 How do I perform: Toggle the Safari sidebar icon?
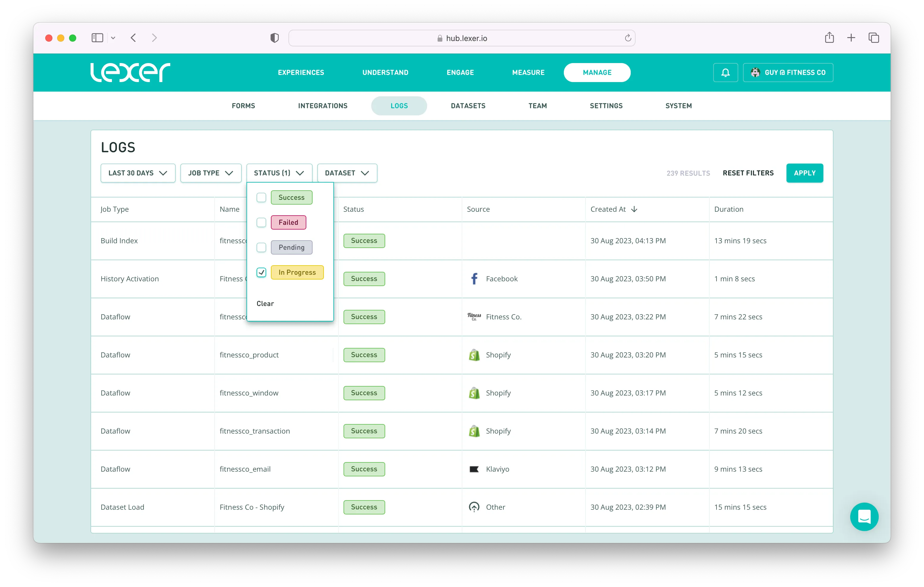coord(97,37)
